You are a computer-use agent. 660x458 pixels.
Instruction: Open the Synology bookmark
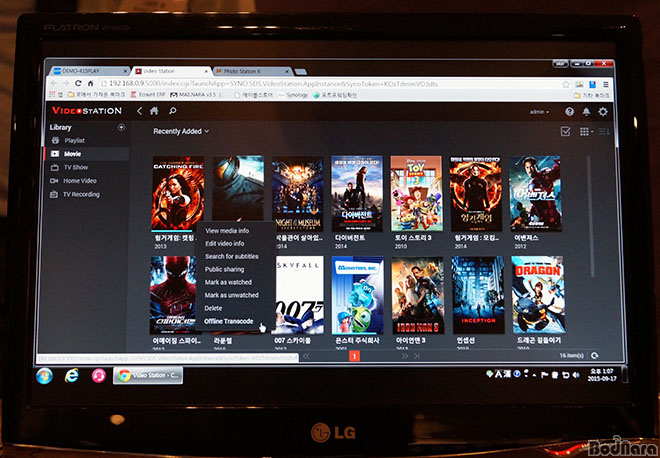[293, 95]
